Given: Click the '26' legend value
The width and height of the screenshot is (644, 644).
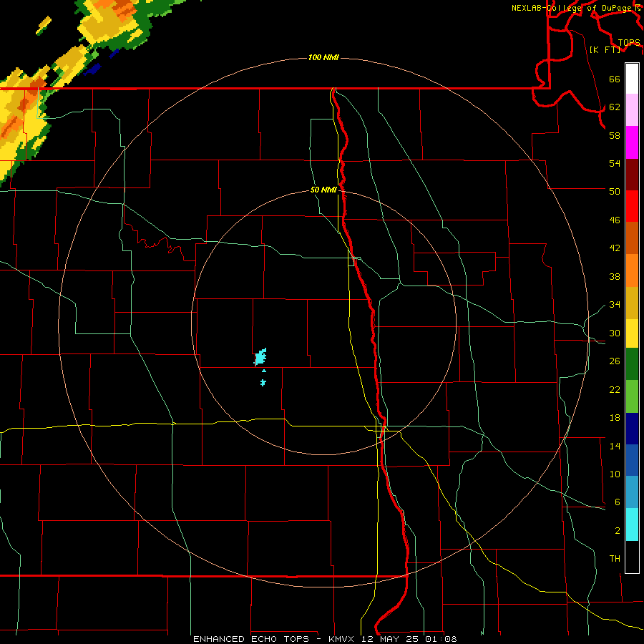Looking at the screenshot, I should (615, 361).
